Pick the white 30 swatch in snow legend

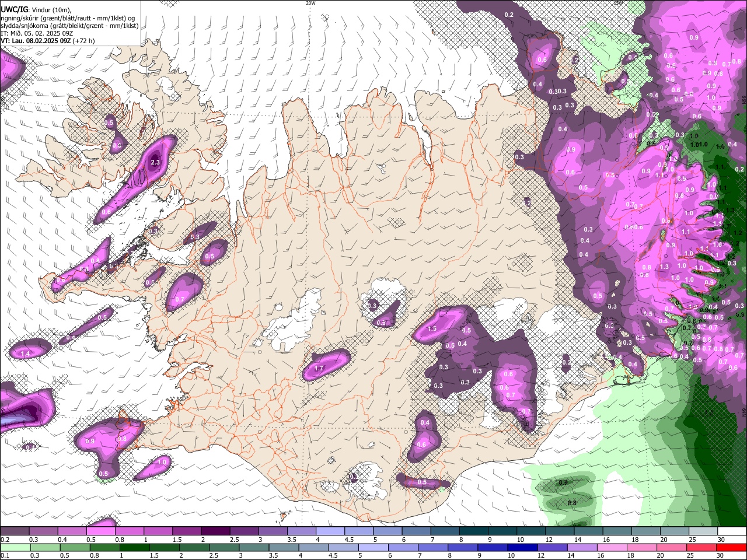tap(732, 531)
